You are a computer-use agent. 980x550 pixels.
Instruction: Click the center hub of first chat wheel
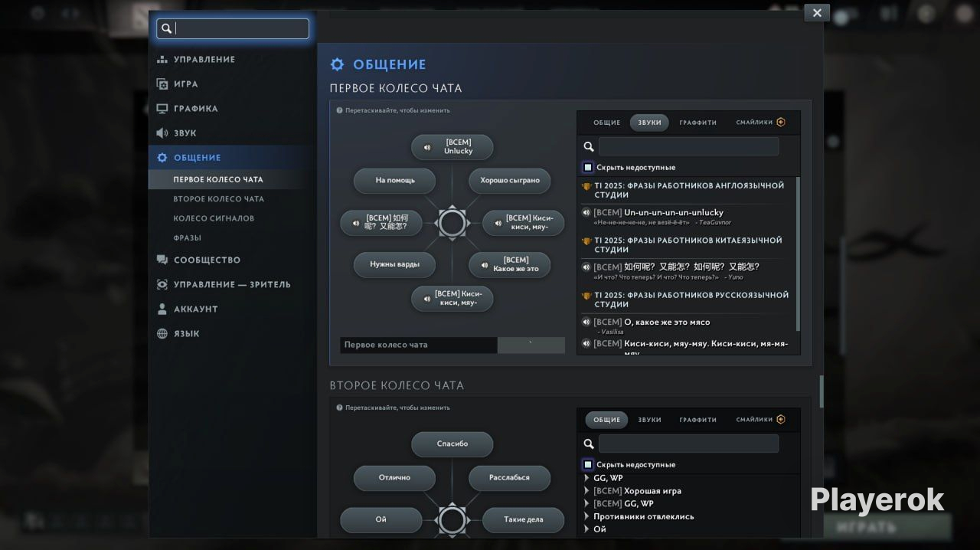pyautogui.click(x=452, y=224)
